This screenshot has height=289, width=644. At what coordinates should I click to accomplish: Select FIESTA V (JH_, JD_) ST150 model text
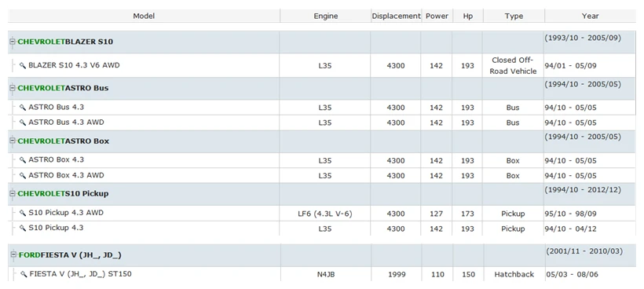click(80, 274)
